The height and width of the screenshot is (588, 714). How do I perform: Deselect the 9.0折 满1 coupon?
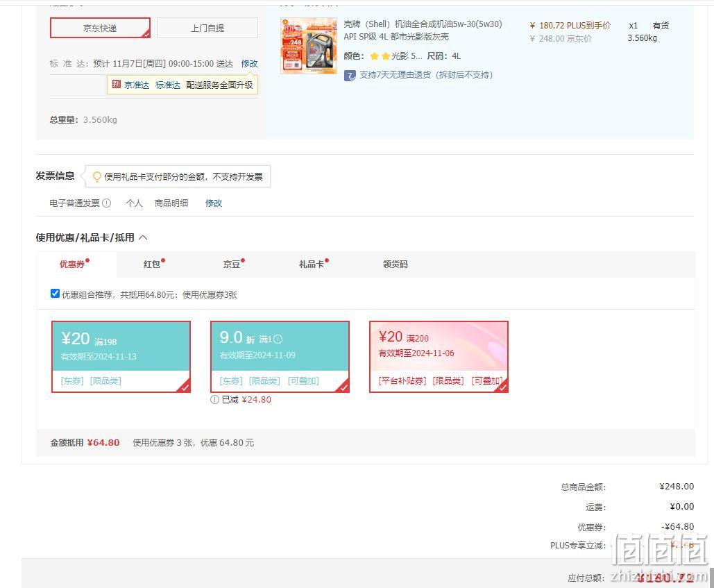(280, 357)
